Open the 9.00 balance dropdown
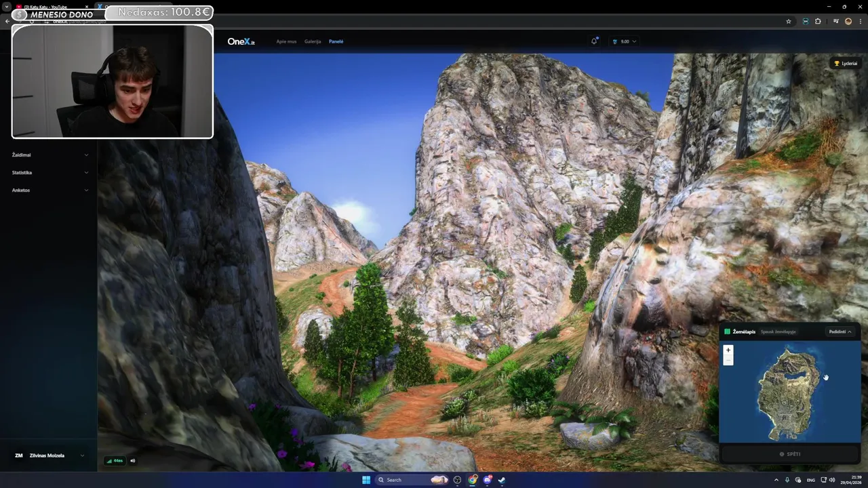The width and height of the screenshot is (868, 488). [625, 41]
